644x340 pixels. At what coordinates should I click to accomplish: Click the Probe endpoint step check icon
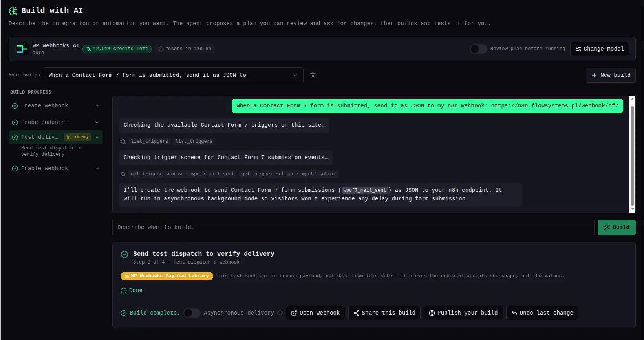pyautogui.click(x=15, y=122)
